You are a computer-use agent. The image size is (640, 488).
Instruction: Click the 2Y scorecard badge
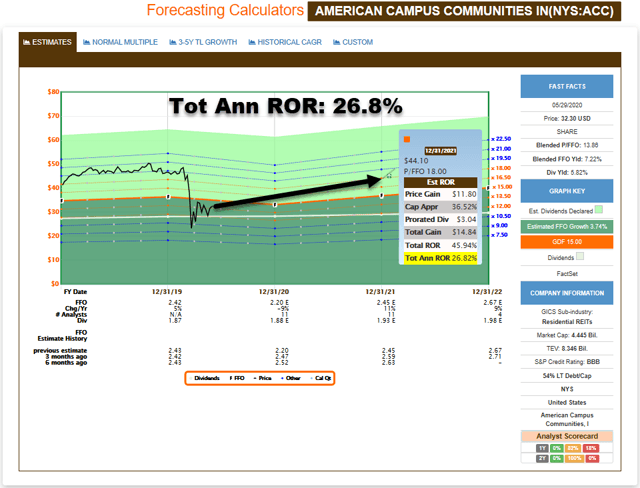point(542,458)
